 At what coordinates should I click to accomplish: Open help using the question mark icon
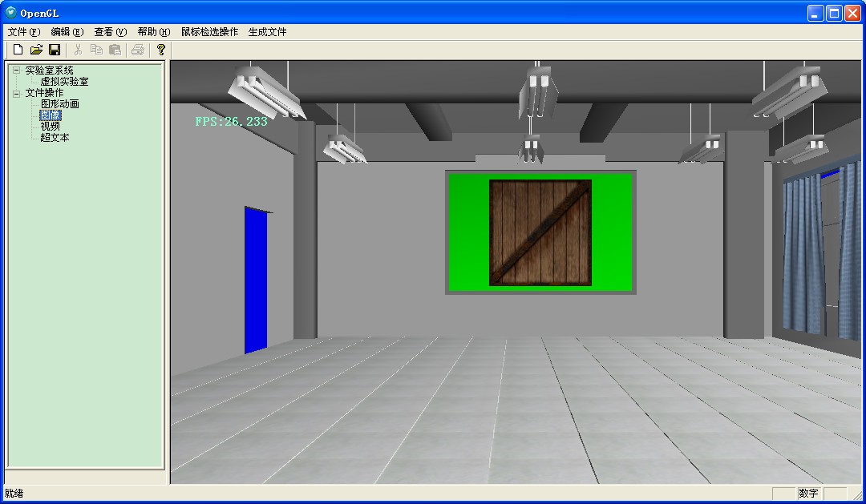pyautogui.click(x=160, y=49)
